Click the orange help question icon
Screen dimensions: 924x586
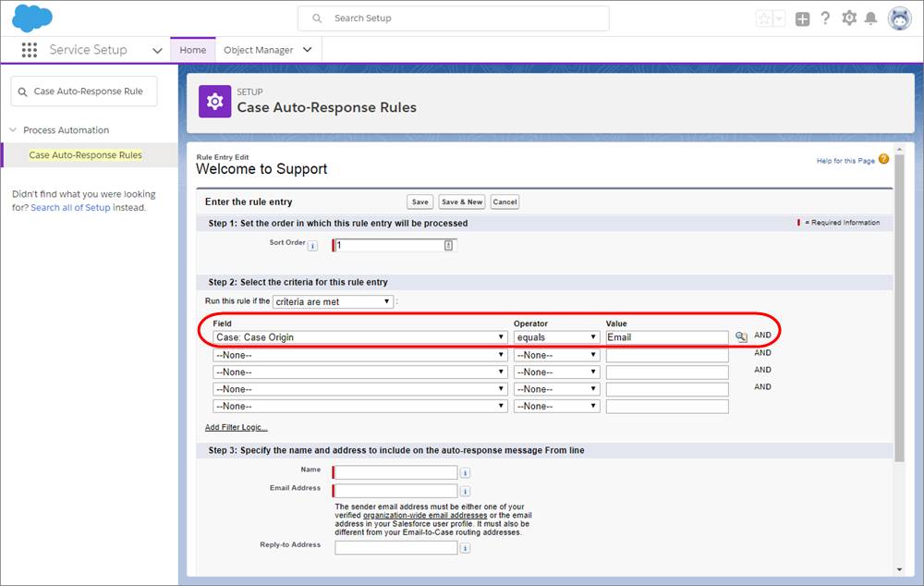[883, 159]
